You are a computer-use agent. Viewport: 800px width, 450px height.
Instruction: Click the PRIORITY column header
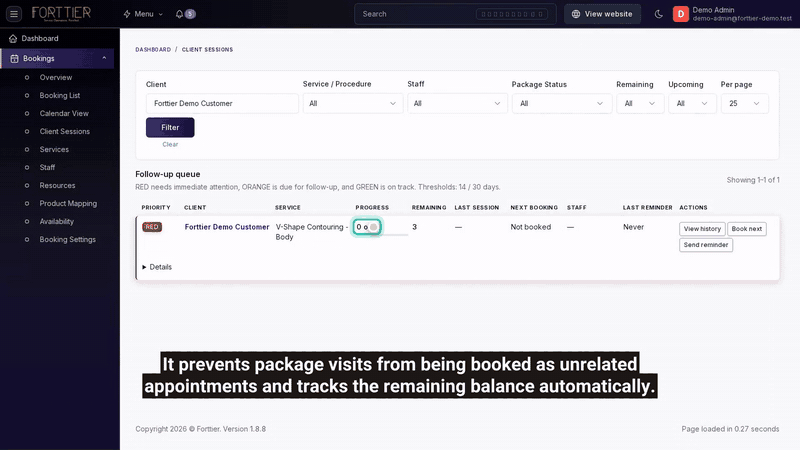(x=156, y=208)
